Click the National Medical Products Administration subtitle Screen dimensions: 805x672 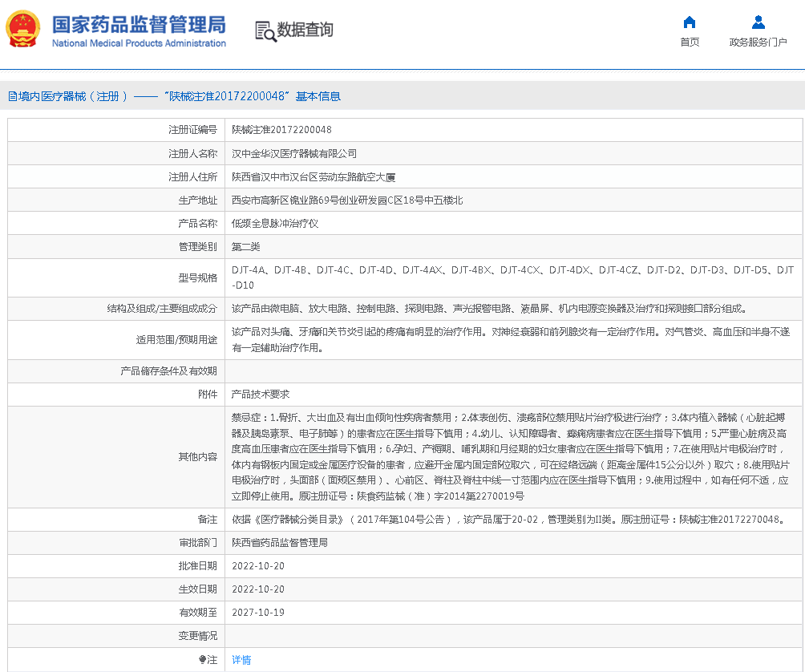point(139,43)
